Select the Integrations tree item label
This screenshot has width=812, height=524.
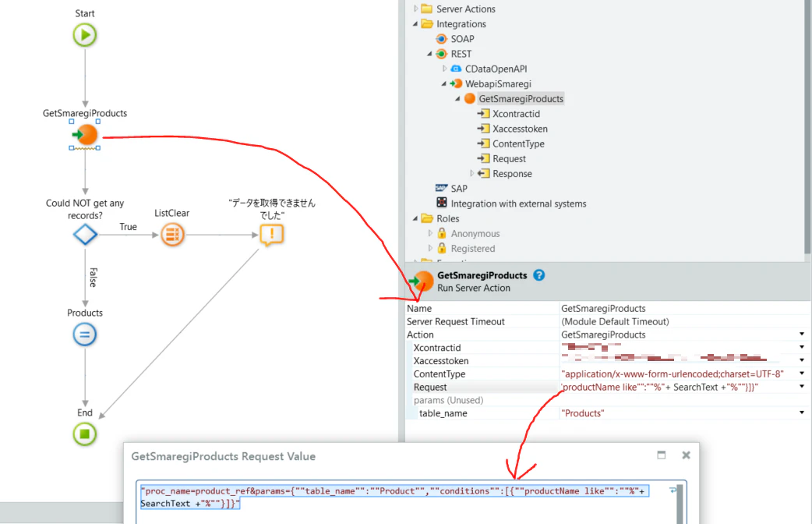(461, 24)
